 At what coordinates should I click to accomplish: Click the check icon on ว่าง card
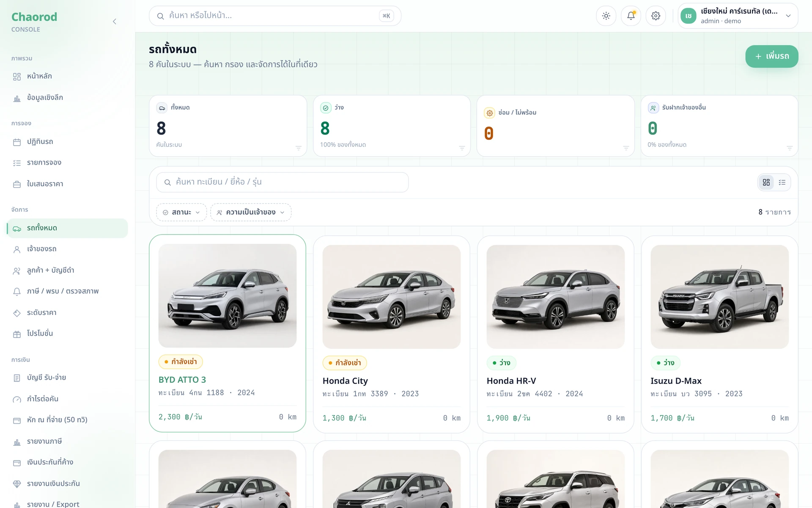click(x=326, y=108)
